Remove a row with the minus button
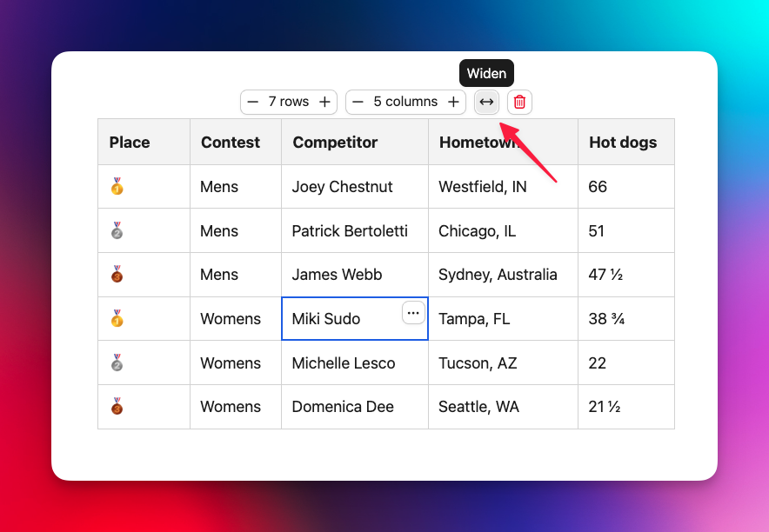Image resolution: width=769 pixels, height=532 pixels. point(252,102)
